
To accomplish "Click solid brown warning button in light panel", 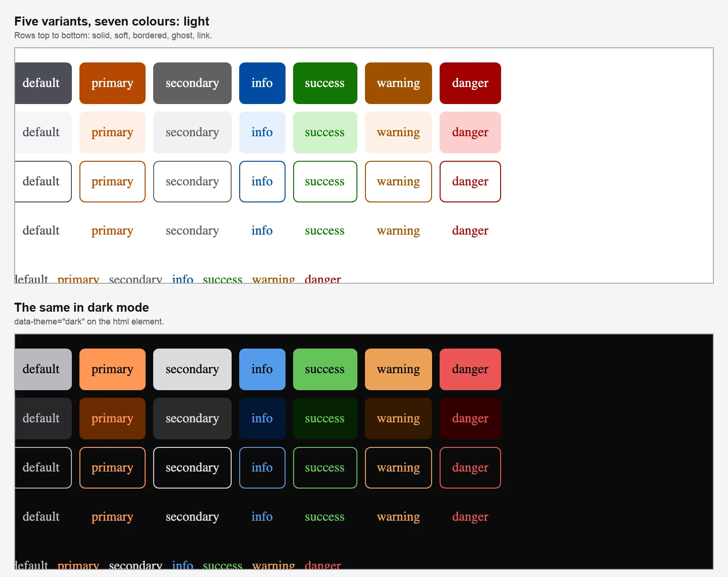I will click(399, 83).
